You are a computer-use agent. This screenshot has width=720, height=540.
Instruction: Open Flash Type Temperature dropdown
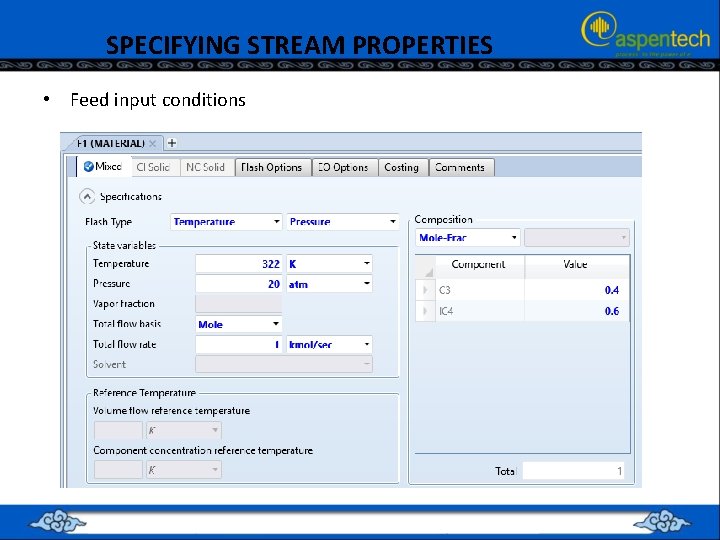pyautogui.click(x=226, y=222)
